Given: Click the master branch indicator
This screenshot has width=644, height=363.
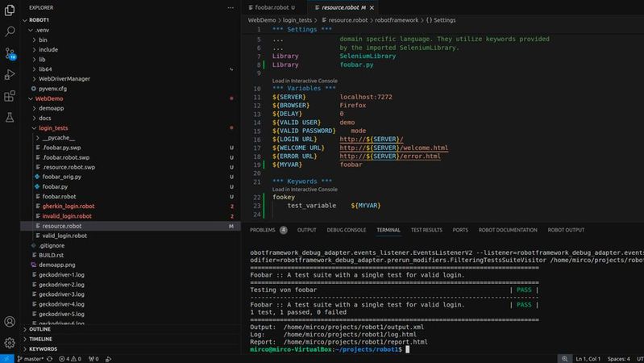Looking at the screenshot, I should [x=31, y=359].
